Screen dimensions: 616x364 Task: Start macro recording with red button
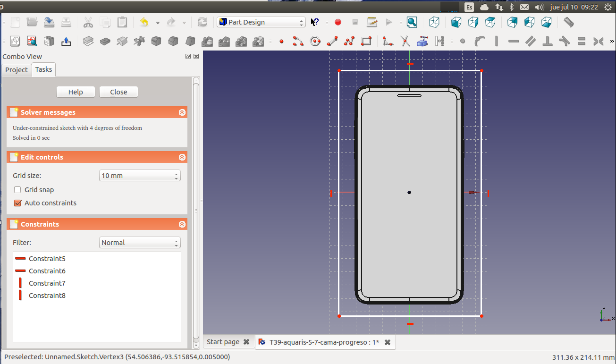tap(338, 22)
